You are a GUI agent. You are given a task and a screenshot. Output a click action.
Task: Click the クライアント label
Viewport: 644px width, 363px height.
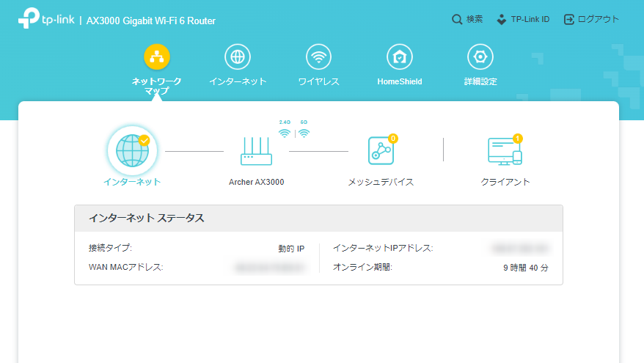coord(505,182)
